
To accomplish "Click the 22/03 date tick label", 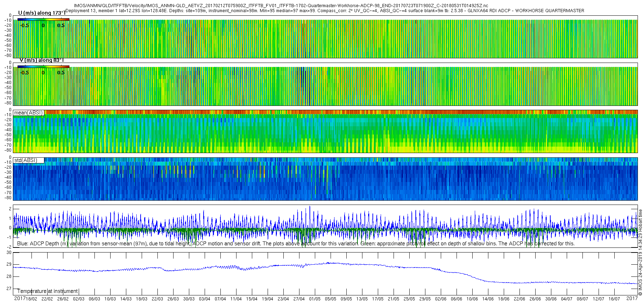I will point(157,299).
